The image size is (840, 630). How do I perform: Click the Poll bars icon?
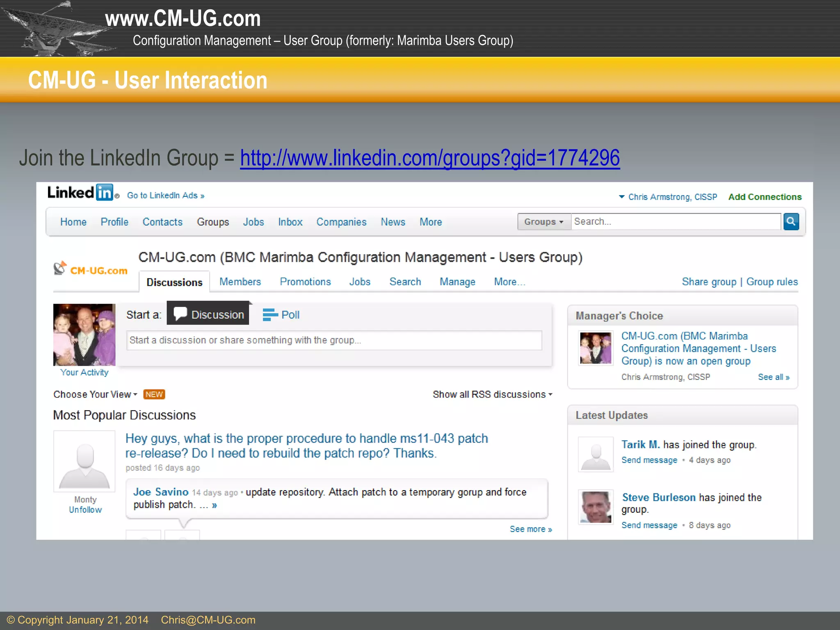pyautogui.click(x=270, y=315)
